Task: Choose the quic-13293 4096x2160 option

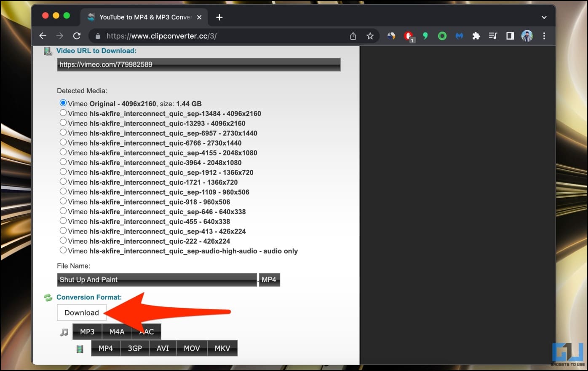Action: point(63,122)
